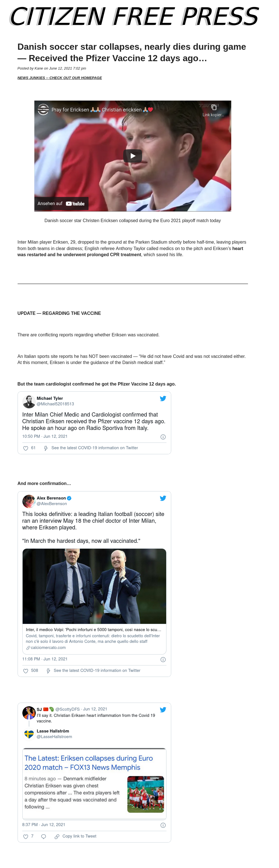Open the Theo Kingzz channel avatar
This screenshot has height=868, width=279.
point(43,110)
